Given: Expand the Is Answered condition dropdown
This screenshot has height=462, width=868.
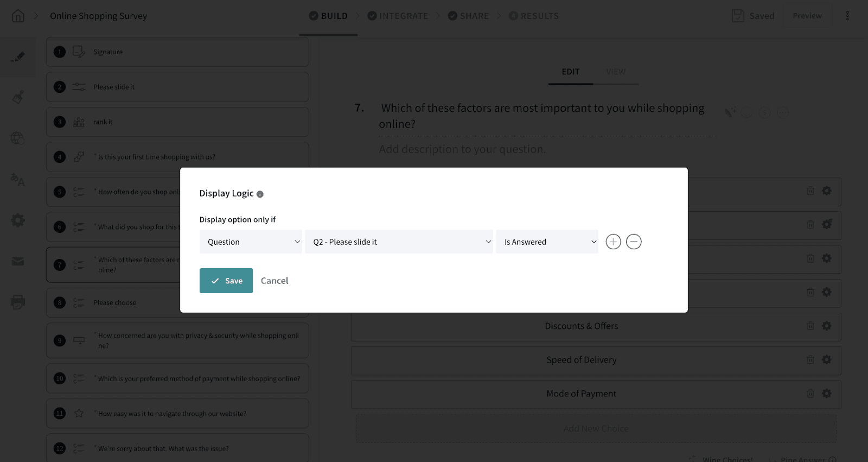Looking at the screenshot, I should [547, 242].
